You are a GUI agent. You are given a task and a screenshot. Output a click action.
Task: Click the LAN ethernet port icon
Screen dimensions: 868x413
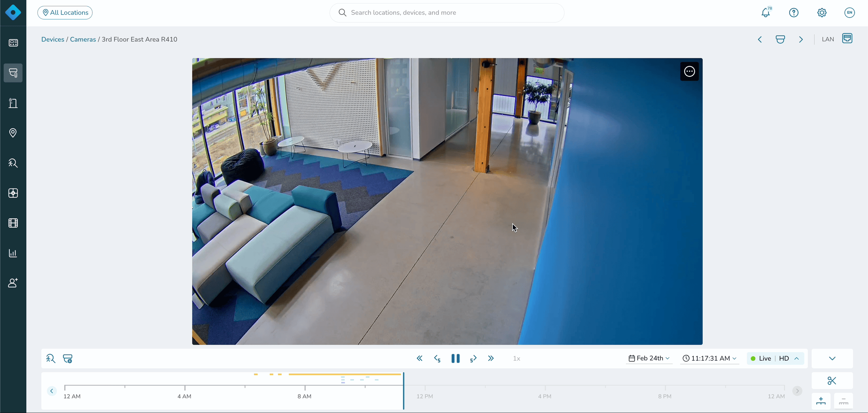point(847,38)
